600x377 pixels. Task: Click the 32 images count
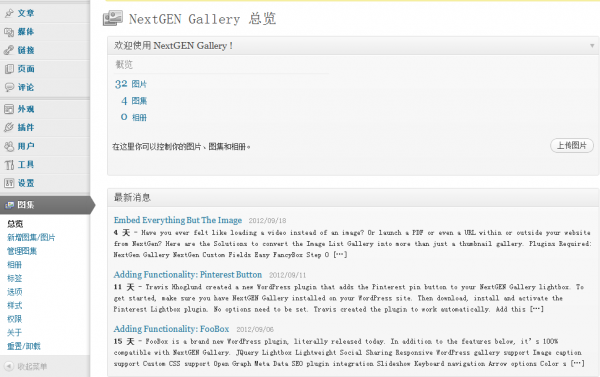coord(121,84)
